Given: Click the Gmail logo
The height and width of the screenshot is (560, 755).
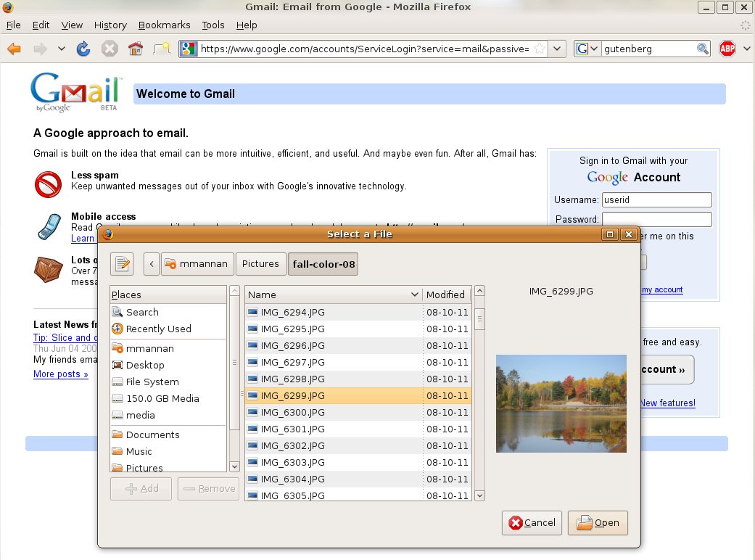Looking at the screenshot, I should 77,92.
